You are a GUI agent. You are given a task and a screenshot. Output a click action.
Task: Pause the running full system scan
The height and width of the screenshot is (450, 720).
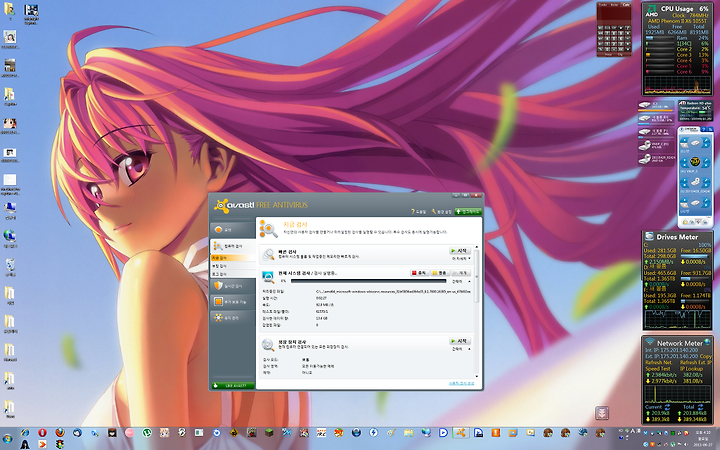(439, 273)
